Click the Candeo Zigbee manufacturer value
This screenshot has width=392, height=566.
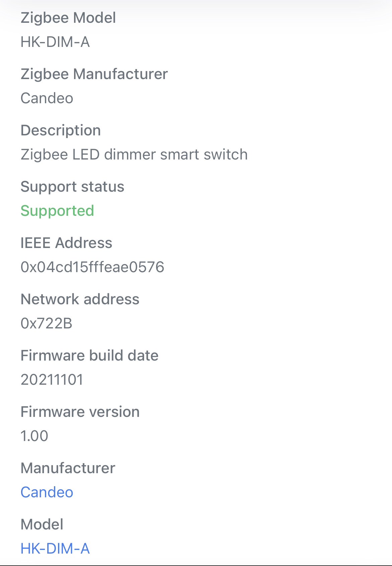click(47, 98)
